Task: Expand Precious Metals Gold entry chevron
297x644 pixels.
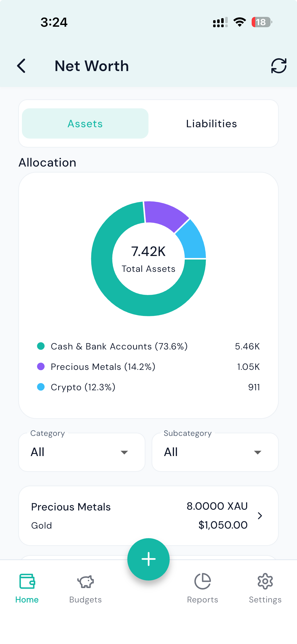Action: coord(260,516)
